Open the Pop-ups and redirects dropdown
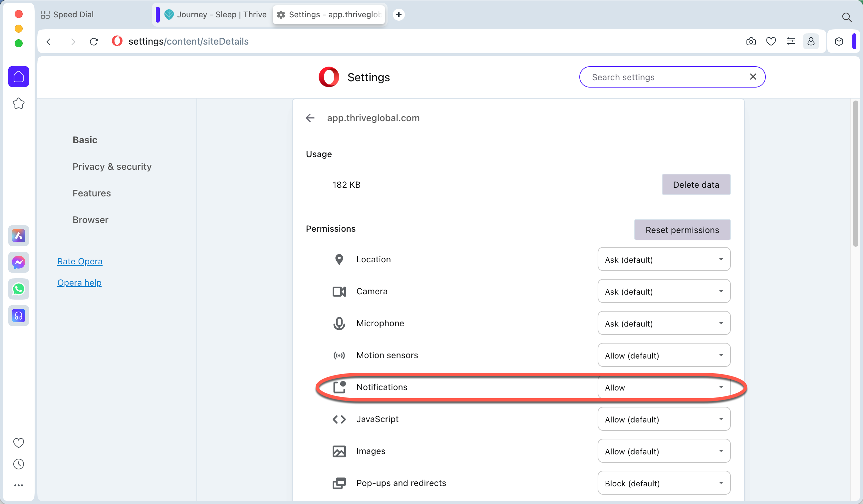The image size is (863, 504). click(x=664, y=483)
